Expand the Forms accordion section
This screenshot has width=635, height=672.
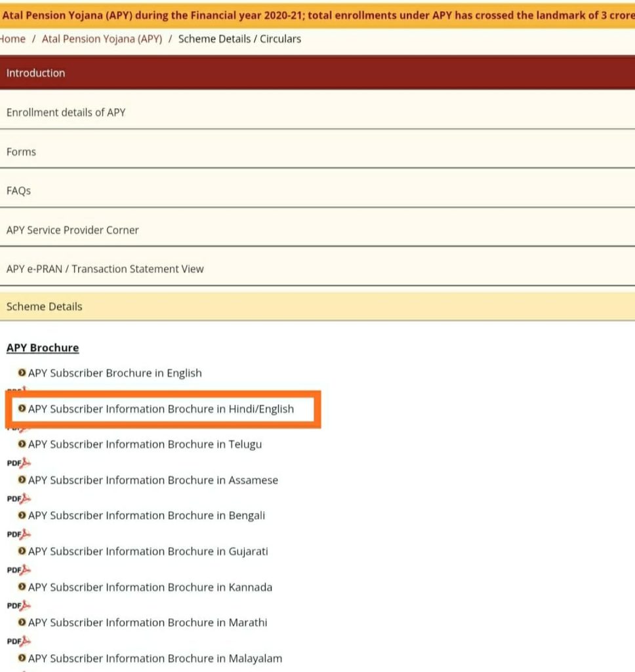pos(317,152)
